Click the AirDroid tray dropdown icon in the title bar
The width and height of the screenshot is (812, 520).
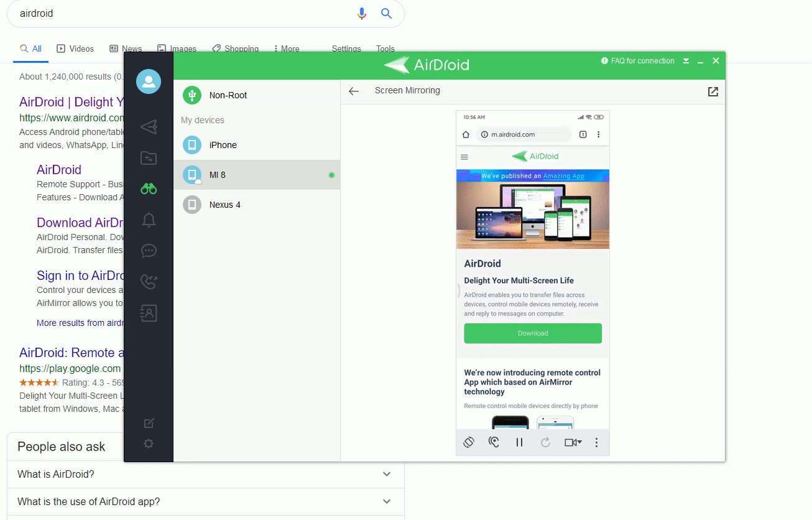[686, 61]
